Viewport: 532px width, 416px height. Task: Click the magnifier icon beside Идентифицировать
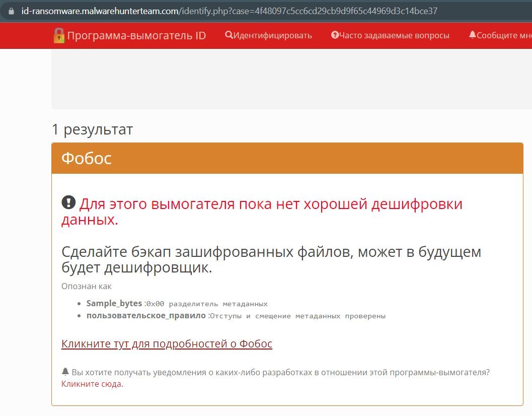tap(229, 35)
